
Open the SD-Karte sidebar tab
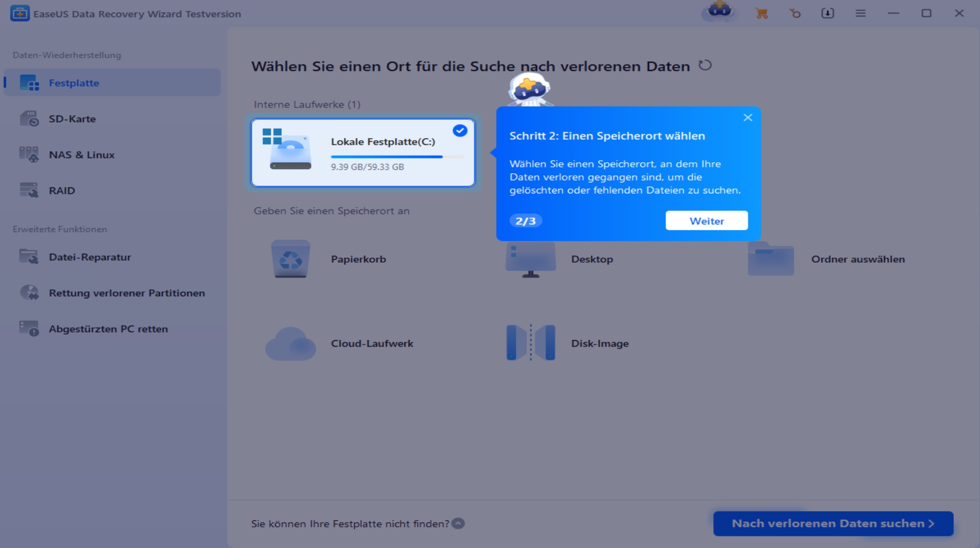[72, 119]
